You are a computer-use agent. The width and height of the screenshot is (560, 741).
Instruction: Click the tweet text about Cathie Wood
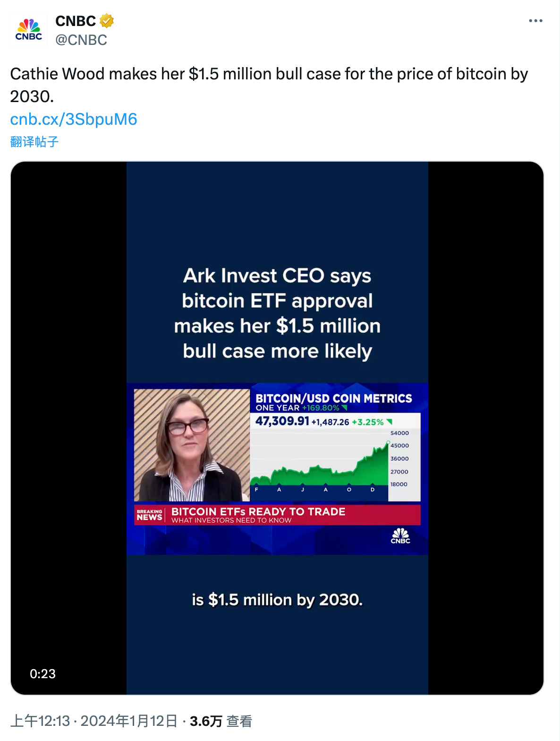[x=269, y=85]
